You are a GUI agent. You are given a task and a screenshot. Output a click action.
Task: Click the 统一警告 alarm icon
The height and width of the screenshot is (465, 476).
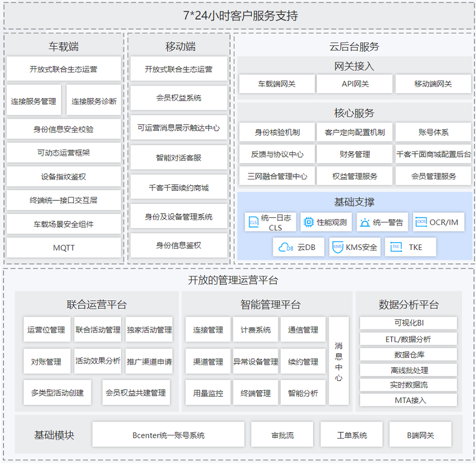coord(365,222)
